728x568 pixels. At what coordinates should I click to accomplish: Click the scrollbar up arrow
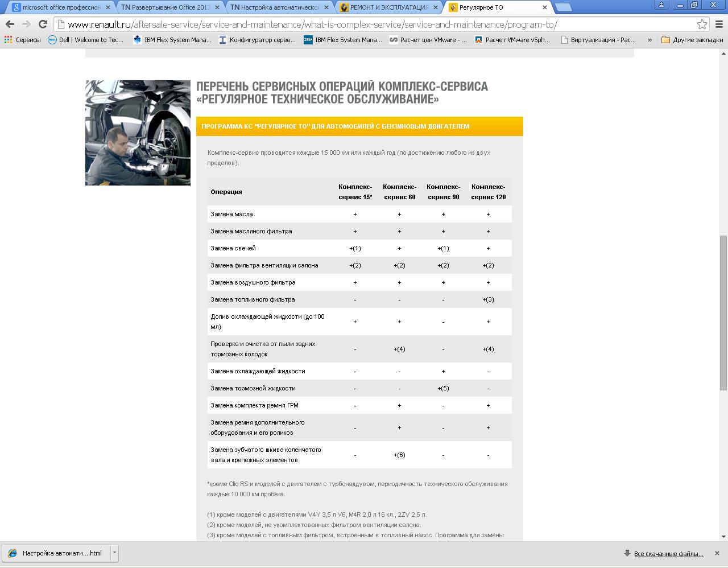pyautogui.click(x=723, y=53)
